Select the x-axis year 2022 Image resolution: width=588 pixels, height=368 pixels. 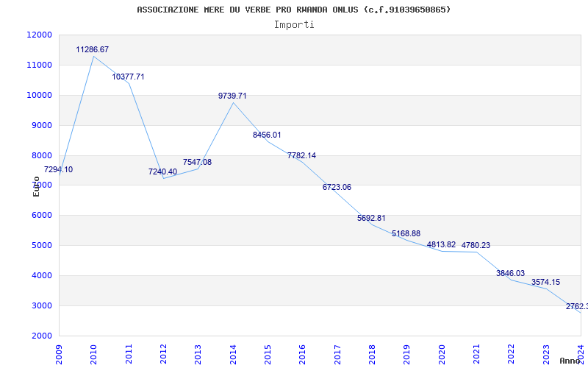511,355
